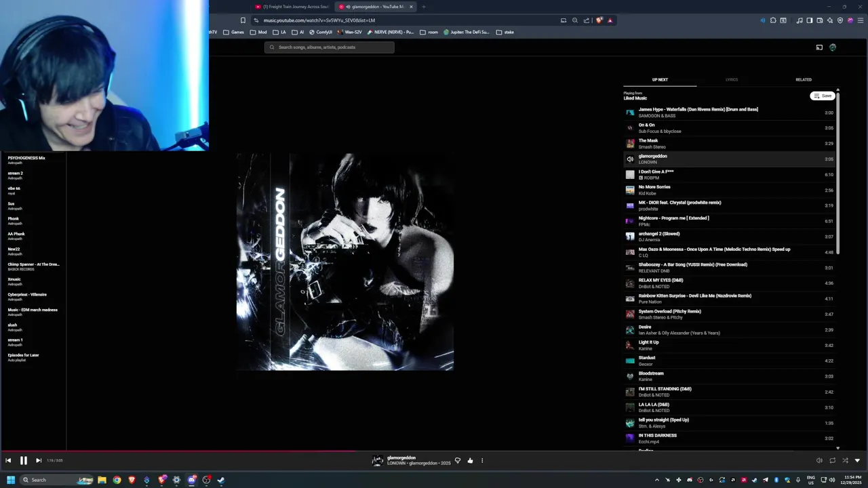868x488 pixels.
Task: Save the queue with the Save button
Action: click(x=823, y=96)
